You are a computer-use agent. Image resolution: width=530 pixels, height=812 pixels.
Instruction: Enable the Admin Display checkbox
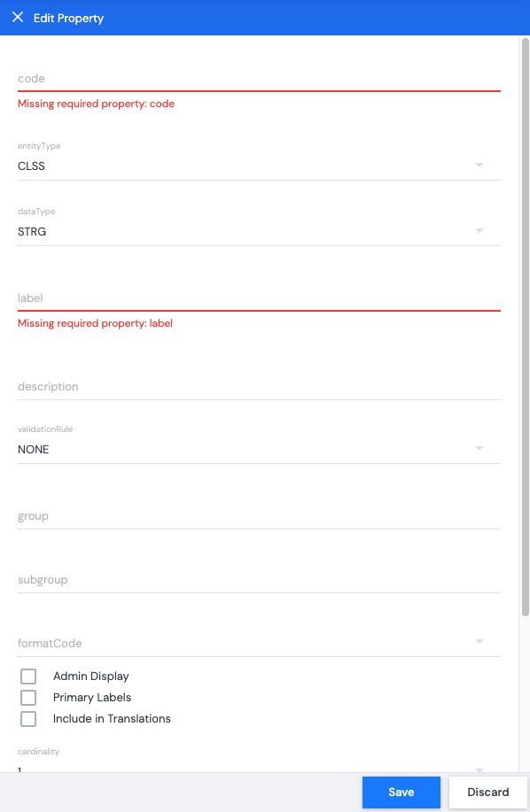point(28,677)
